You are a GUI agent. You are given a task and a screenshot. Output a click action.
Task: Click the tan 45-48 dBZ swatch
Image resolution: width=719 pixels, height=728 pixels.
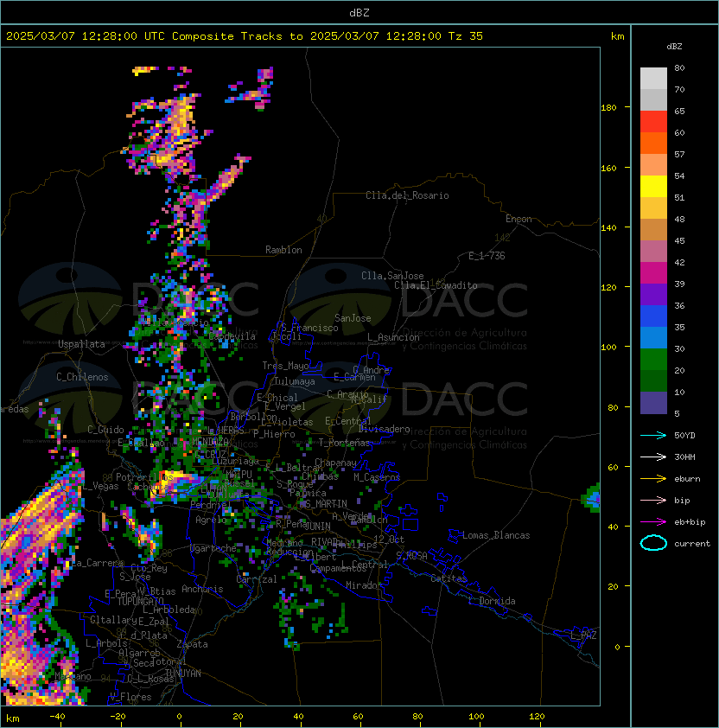[x=653, y=230]
